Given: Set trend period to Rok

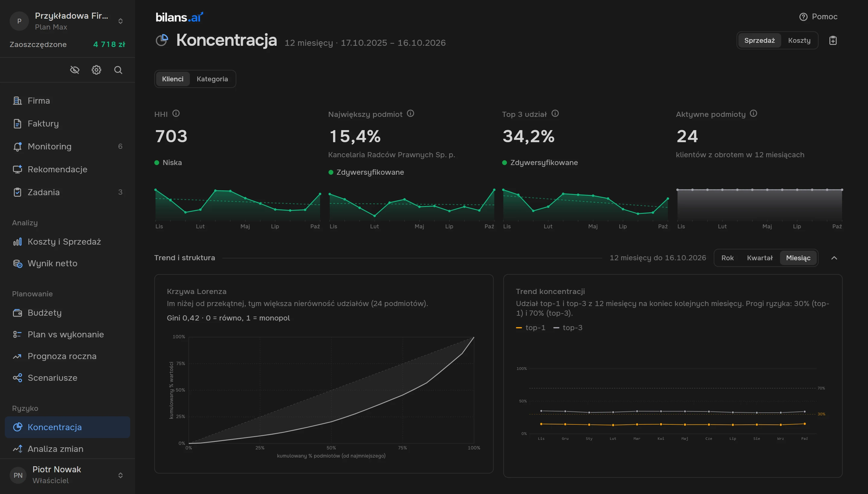Looking at the screenshot, I should pyautogui.click(x=728, y=258).
